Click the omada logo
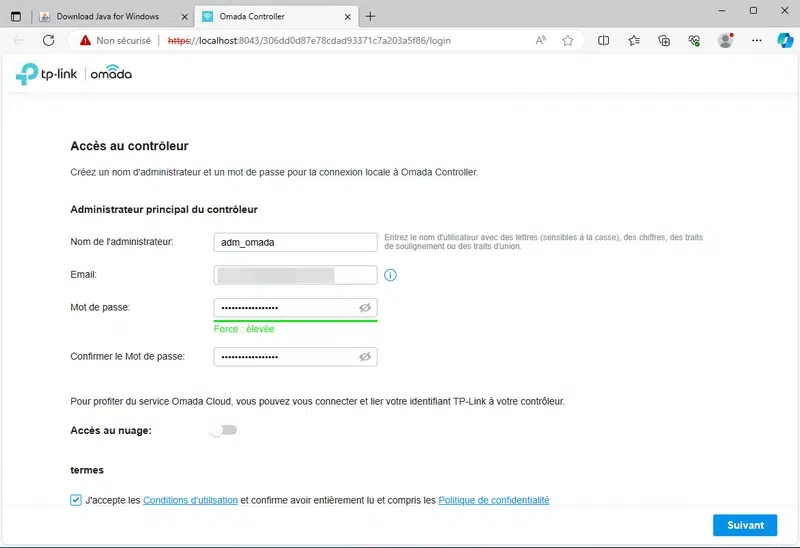The image size is (800, 548). pyautogui.click(x=111, y=72)
